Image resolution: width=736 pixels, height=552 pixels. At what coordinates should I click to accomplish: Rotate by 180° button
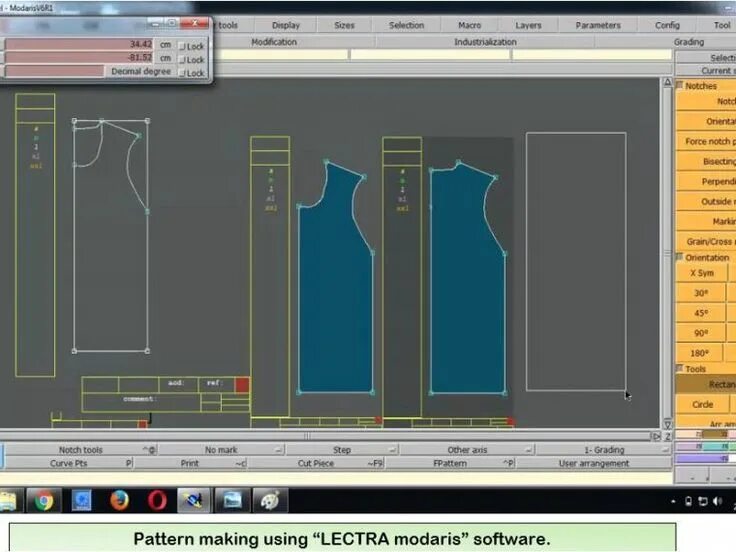pyautogui.click(x=699, y=353)
